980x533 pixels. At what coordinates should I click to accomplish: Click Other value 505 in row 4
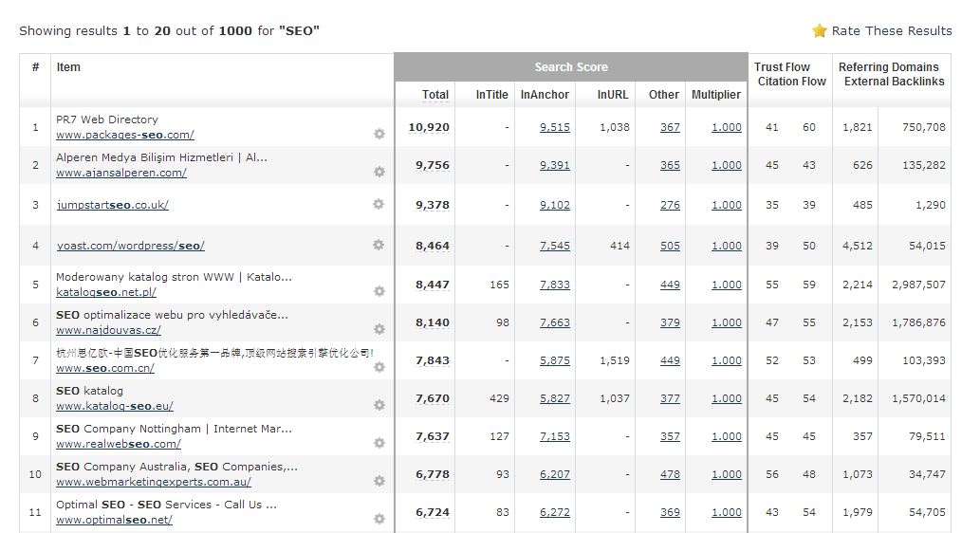click(670, 247)
